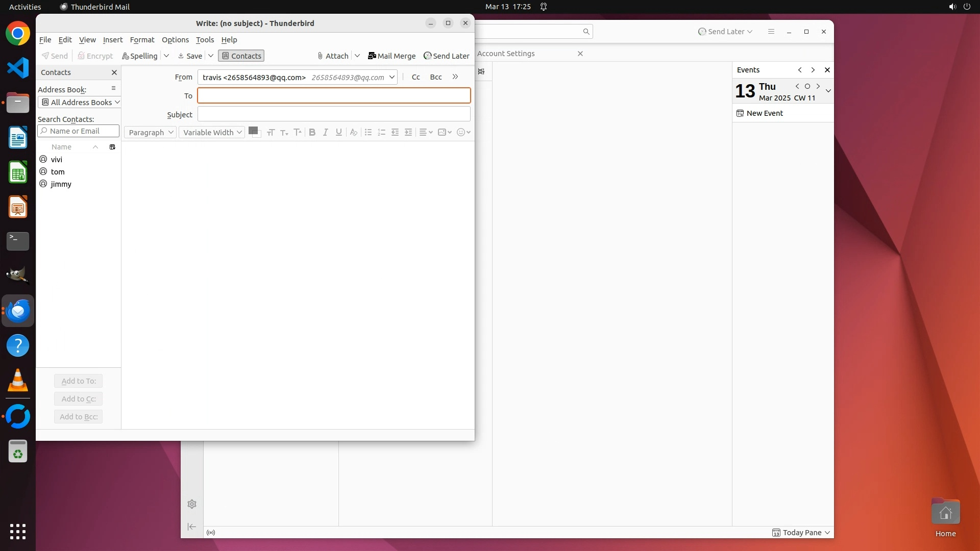Click the Attach paperclip button
Viewport: 980px width, 551px height.
click(x=333, y=56)
